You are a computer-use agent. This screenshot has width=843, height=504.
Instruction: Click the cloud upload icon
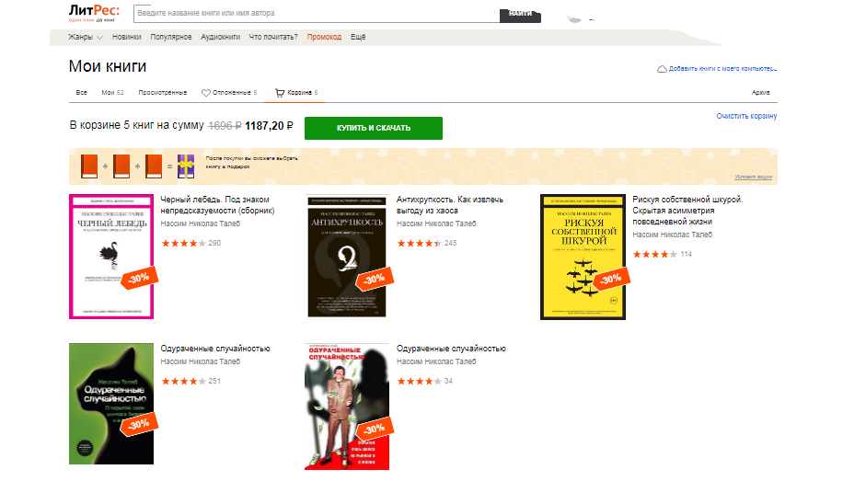click(x=662, y=69)
